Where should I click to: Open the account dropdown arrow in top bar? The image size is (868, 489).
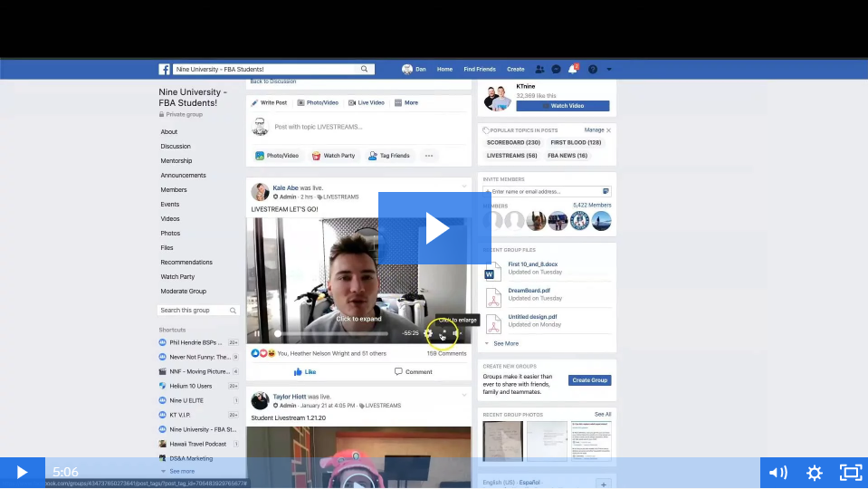[x=609, y=69]
